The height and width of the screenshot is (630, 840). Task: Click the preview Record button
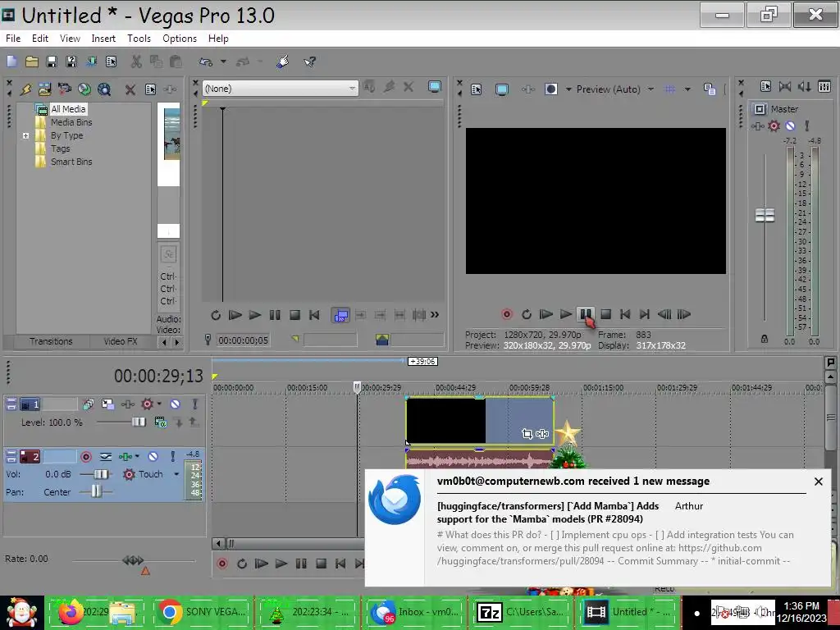pos(507,314)
